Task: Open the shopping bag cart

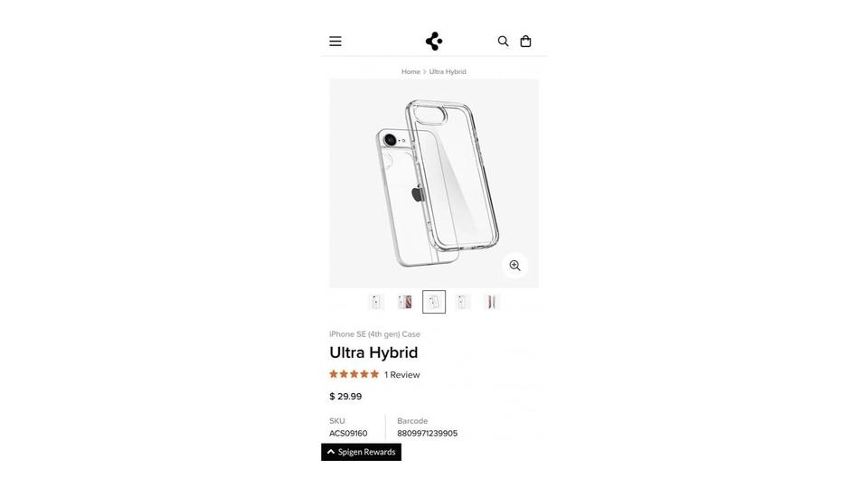Action: 525,41
